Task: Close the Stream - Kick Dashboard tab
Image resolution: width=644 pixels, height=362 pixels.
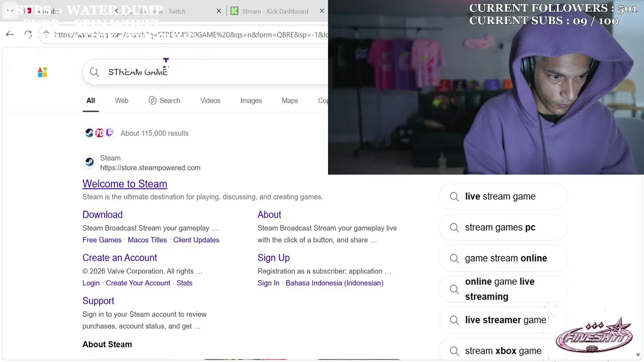Action: click(322, 11)
